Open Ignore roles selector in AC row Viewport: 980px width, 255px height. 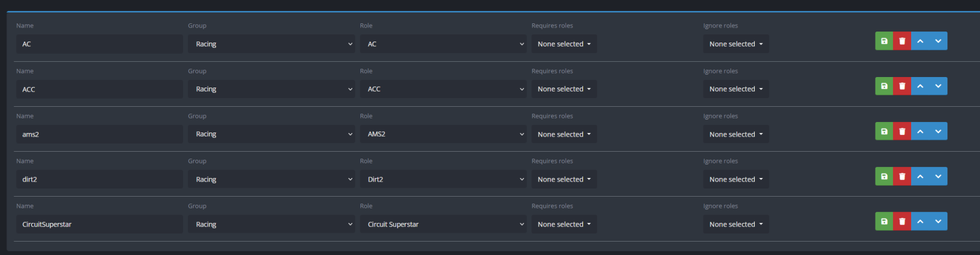[736, 44]
